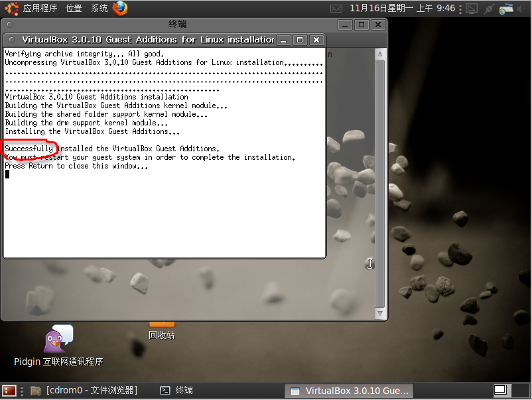Click the 'Successfully' word in the output
532x400 pixels.
pos(29,149)
